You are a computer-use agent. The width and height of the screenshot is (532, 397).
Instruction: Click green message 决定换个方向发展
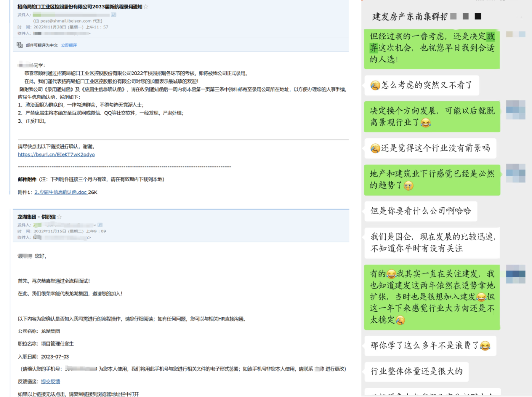point(432,117)
